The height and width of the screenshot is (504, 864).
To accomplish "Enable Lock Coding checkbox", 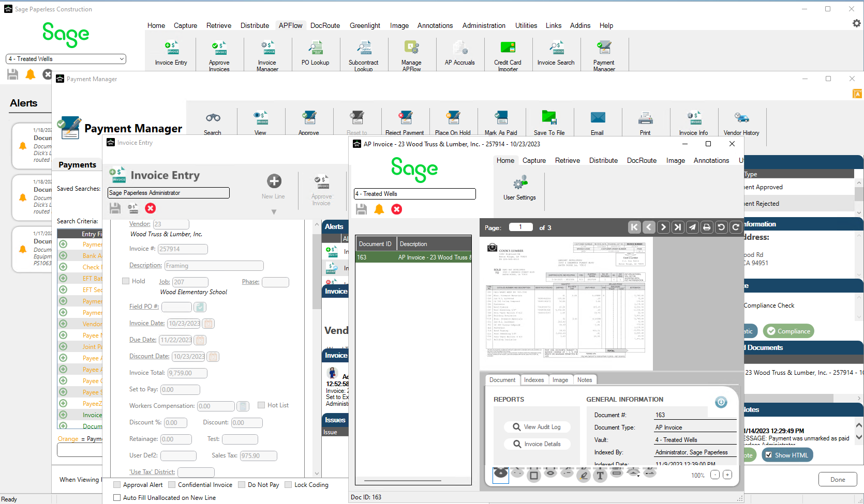I will coord(288,485).
